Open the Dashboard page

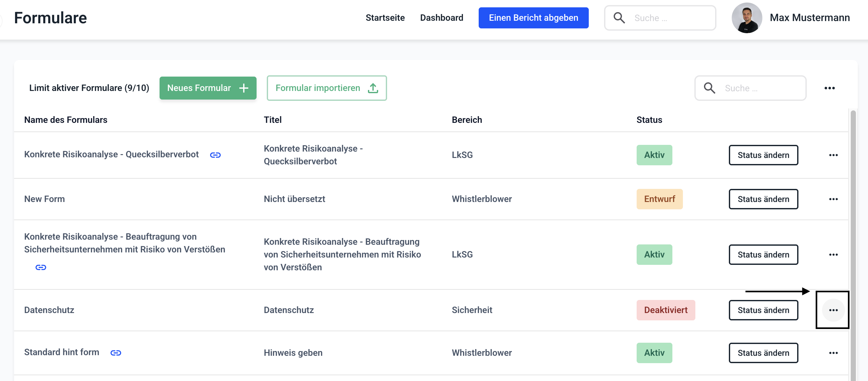[x=441, y=18]
